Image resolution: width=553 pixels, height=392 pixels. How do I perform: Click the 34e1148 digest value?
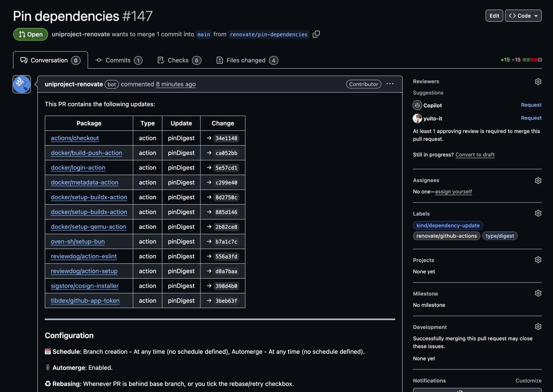point(226,138)
